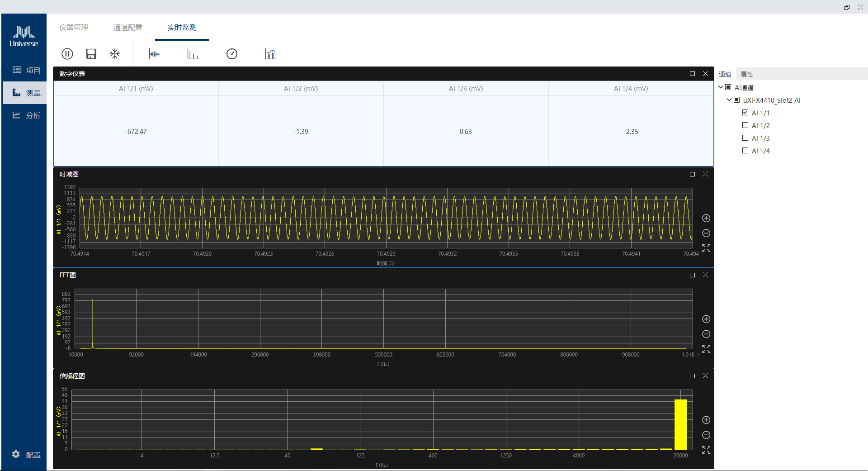Uncheck the AI 1/1 channel checkbox
This screenshot has width=868, height=471.
[745, 113]
